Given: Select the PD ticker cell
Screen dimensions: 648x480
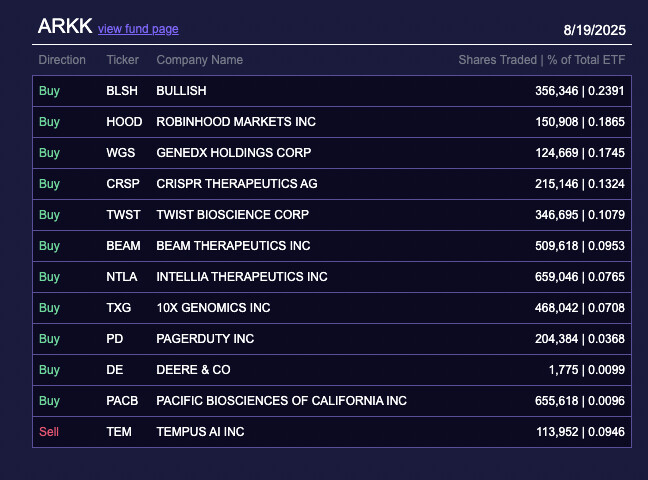Looking at the screenshot, I should coord(114,339).
